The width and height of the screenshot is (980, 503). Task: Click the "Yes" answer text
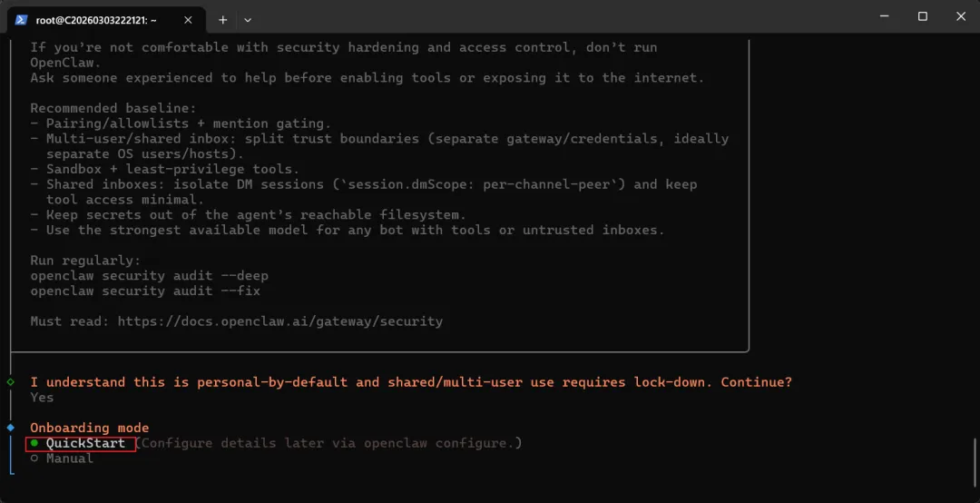pyautogui.click(x=42, y=398)
